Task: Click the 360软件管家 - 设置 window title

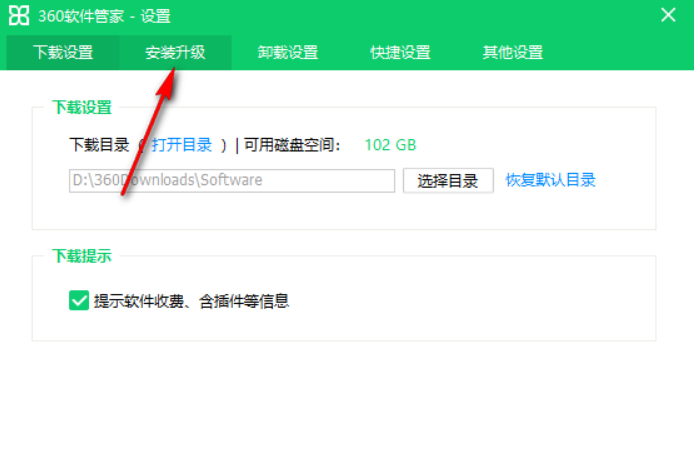Action: [x=104, y=16]
